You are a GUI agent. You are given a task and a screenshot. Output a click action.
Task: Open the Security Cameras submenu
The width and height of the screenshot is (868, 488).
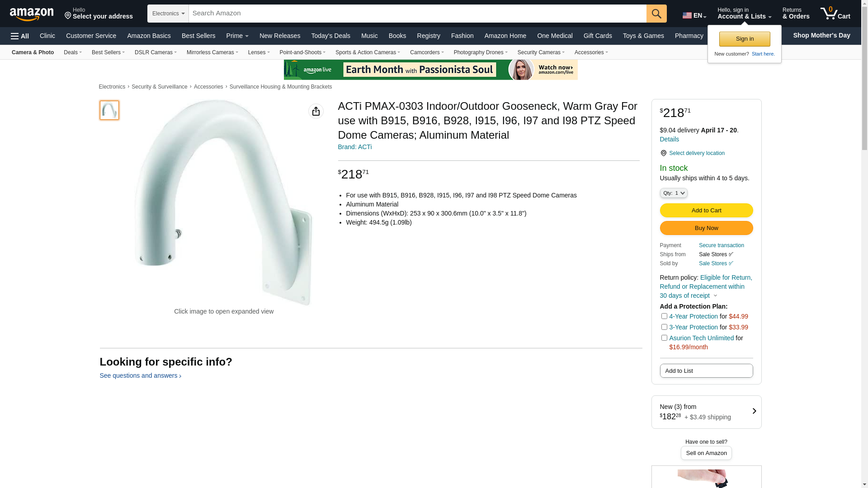point(541,52)
